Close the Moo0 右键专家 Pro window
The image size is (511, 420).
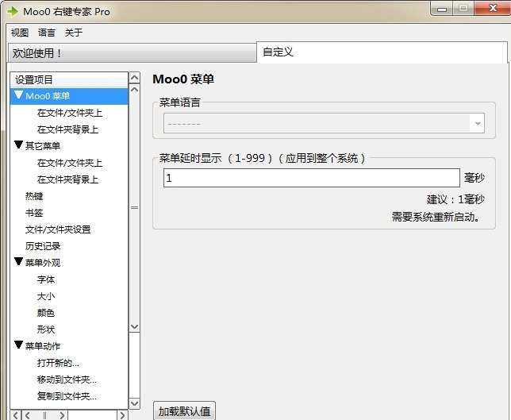pos(493,9)
